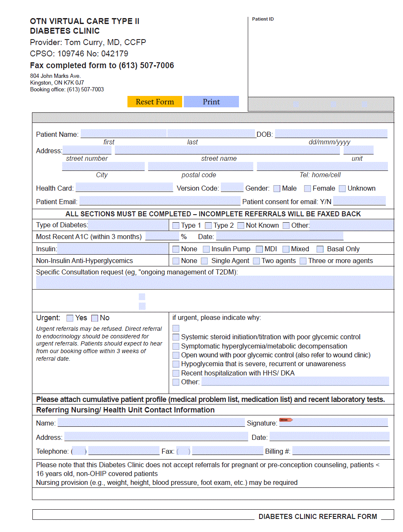The image size is (403, 532).
Task: Check Hypoglycemia severe, recurrent or unawareness
Action: 176,364
